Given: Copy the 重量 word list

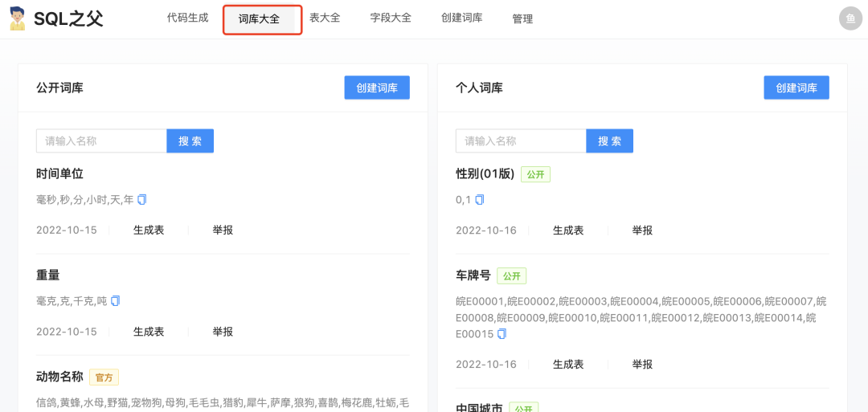Looking at the screenshot, I should point(116,300).
